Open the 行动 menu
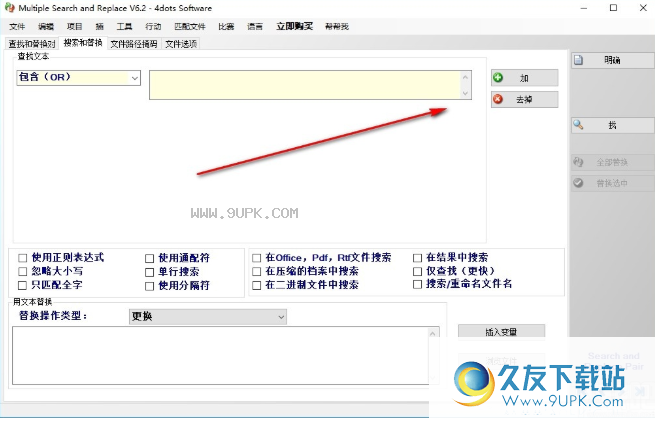This screenshot has width=655, height=431. [x=153, y=27]
